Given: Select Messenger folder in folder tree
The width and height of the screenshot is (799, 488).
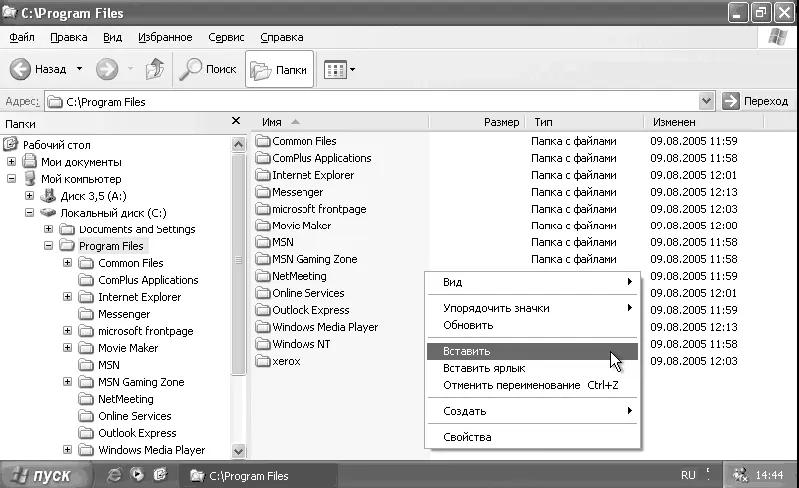Looking at the screenshot, I should [x=124, y=314].
